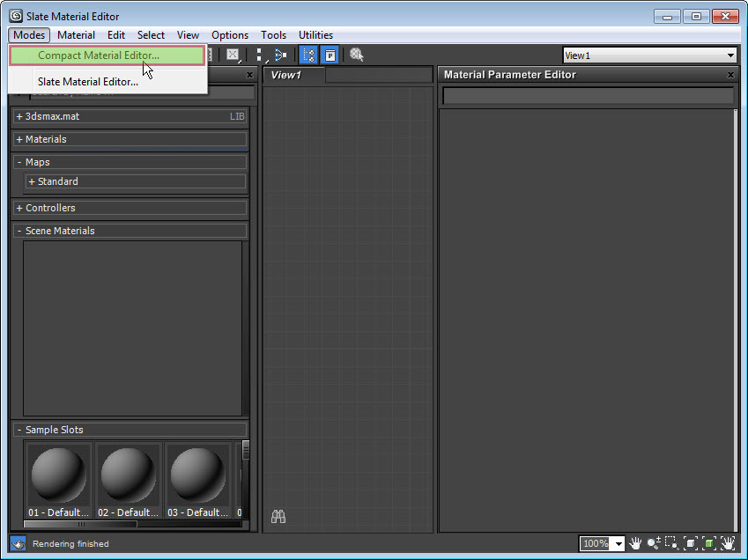The image size is (748, 560).
Task: Switch to the View1 tab
Action: [x=294, y=75]
